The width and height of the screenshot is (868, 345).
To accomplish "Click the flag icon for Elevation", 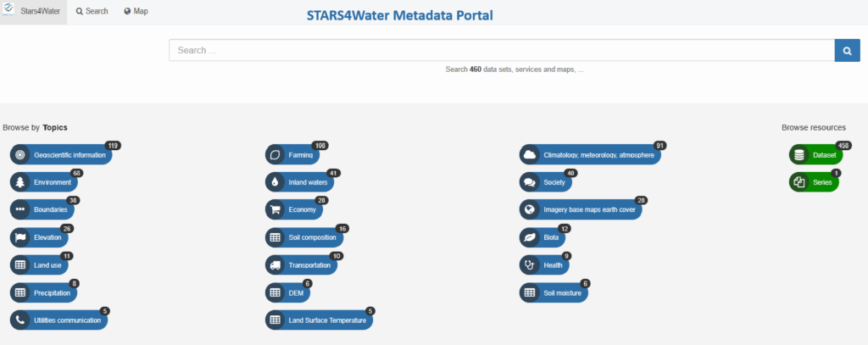I will click(x=20, y=237).
